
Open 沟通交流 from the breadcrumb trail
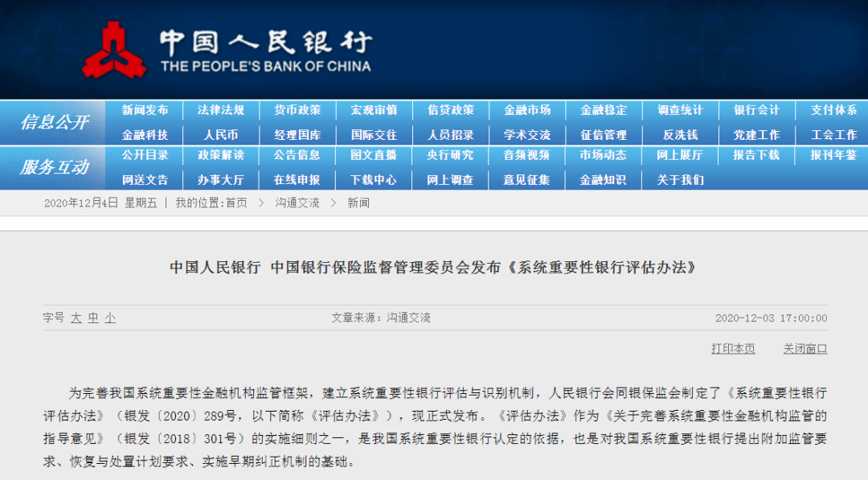300,203
